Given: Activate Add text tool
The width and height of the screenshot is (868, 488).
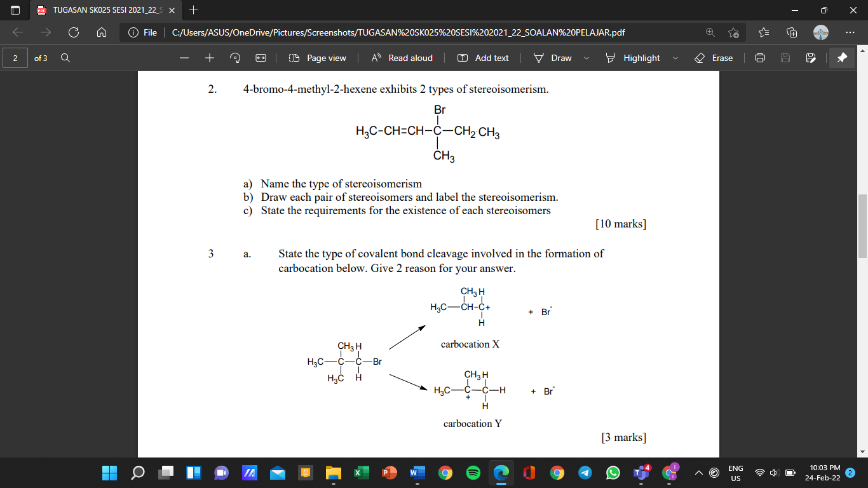Looking at the screenshot, I should tap(483, 58).
